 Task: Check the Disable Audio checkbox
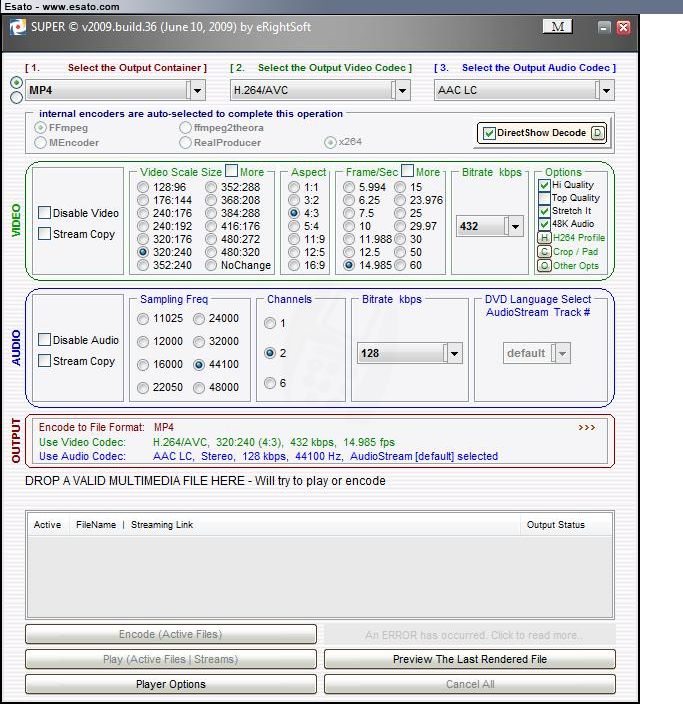[44, 340]
